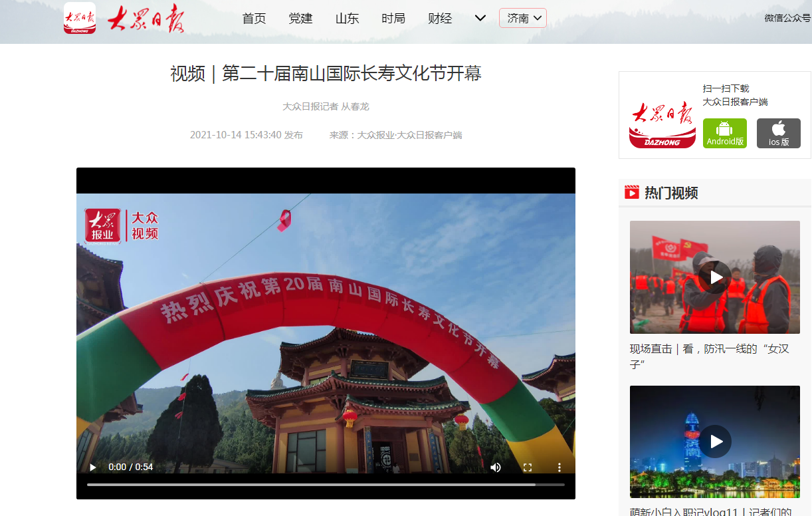Click the 微信公众号 link
This screenshot has width=812, height=516.
787,18
